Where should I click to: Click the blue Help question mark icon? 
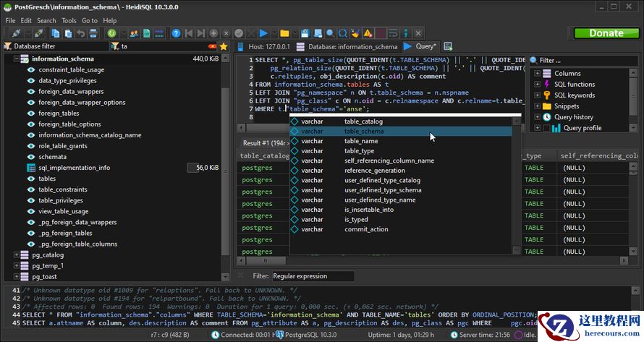coord(177,33)
